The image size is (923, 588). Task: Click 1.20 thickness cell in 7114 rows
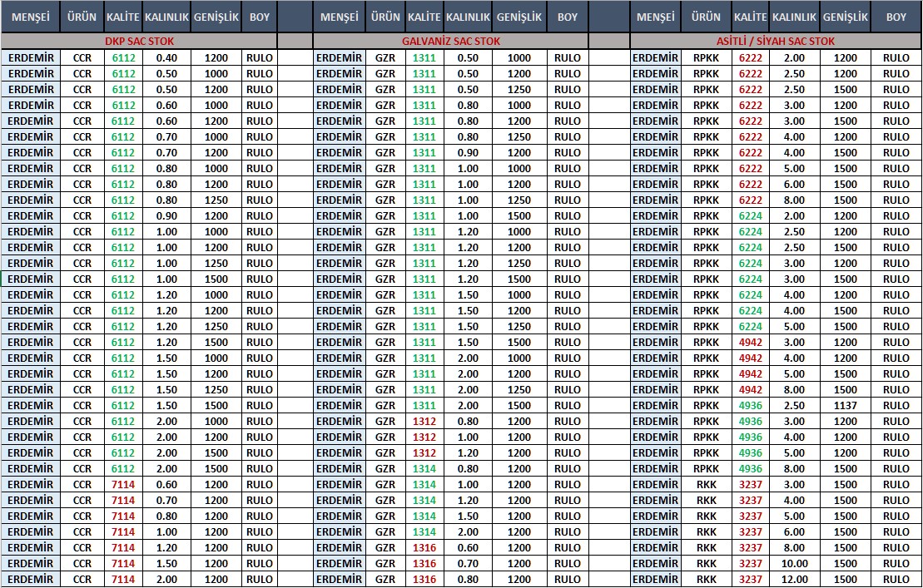(x=167, y=547)
